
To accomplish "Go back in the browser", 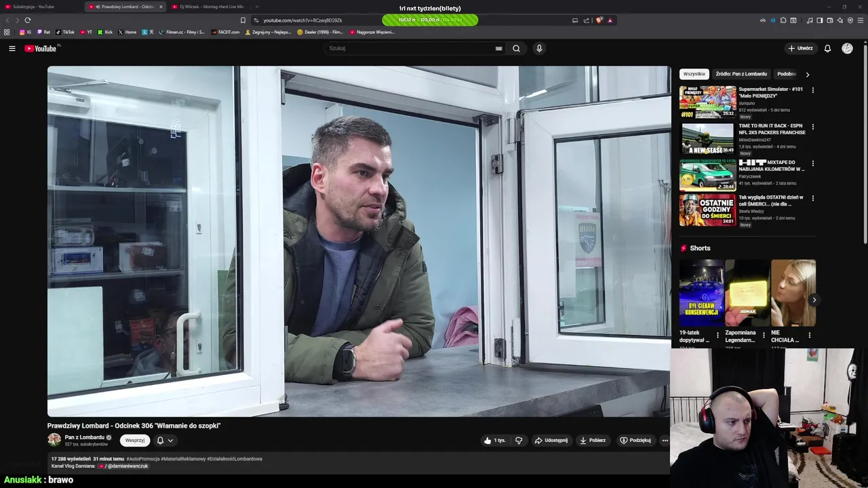I will point(9,20).
